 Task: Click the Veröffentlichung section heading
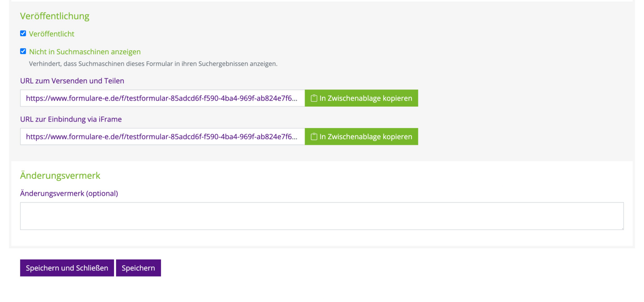pyautogui.click(x=55, y=16)
